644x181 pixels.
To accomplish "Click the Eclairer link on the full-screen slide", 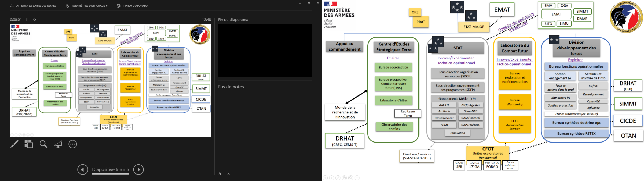I will (x=393, y=58).
